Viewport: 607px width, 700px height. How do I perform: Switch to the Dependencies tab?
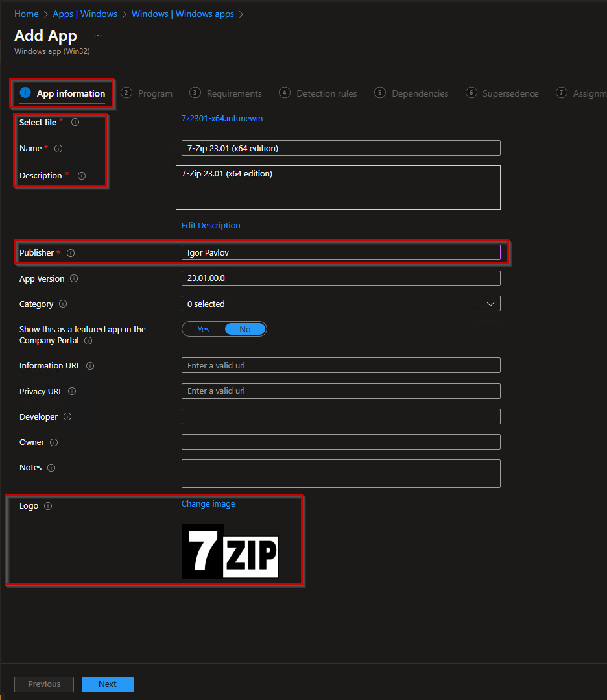click(x=412, y=93)
